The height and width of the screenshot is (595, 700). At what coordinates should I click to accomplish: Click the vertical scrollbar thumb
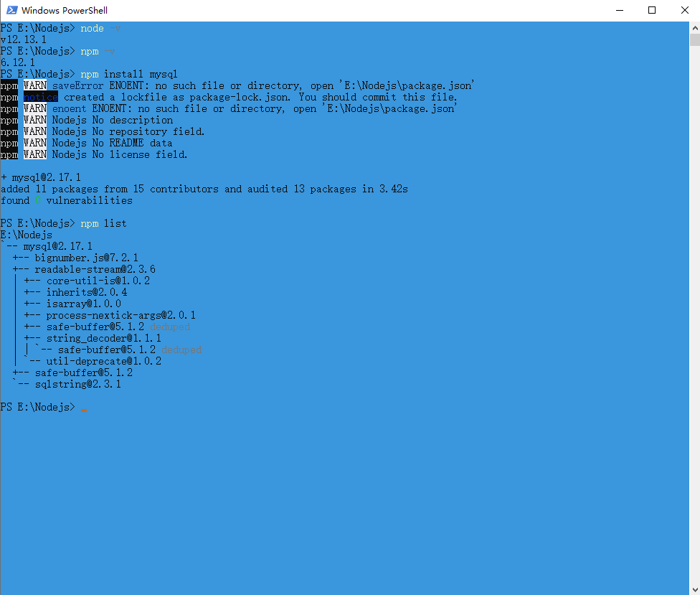click(x=695, y=39)
